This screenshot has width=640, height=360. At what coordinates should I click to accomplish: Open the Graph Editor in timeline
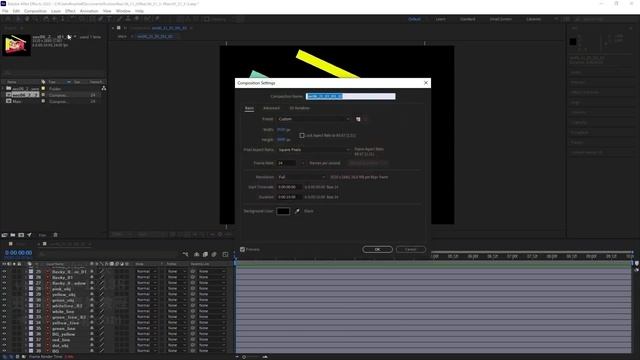tap(225, 254)
